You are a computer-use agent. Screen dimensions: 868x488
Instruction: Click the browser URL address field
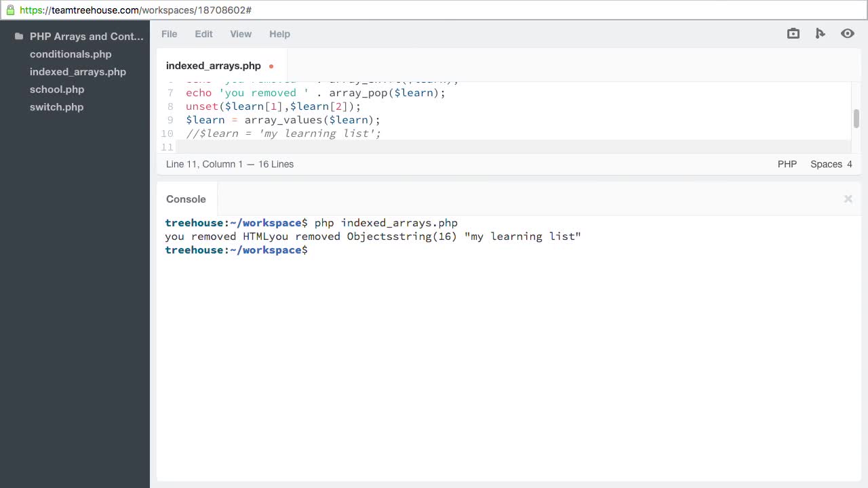point(434,10)
